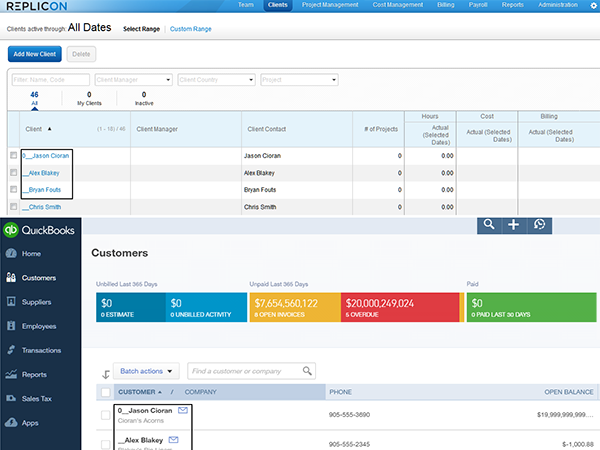Image resolution: width=600 pixels, height=450 pixels.
Task: Click the orange Open Invoices money bar
Action: pyautogui.click(x=295, y=307)
